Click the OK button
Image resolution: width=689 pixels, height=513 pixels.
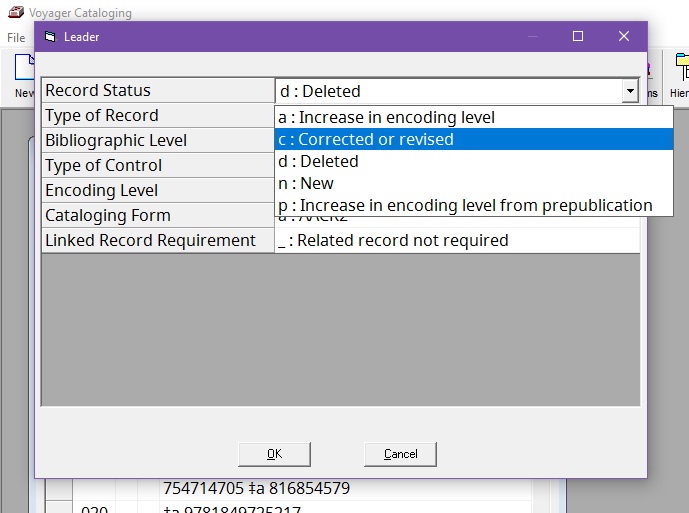click(274, 454)
